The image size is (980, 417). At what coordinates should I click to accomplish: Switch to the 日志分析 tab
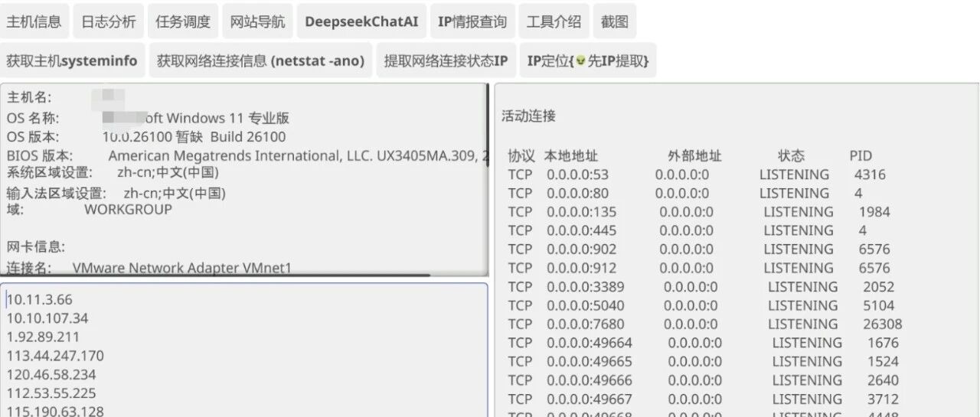point(109,21)
